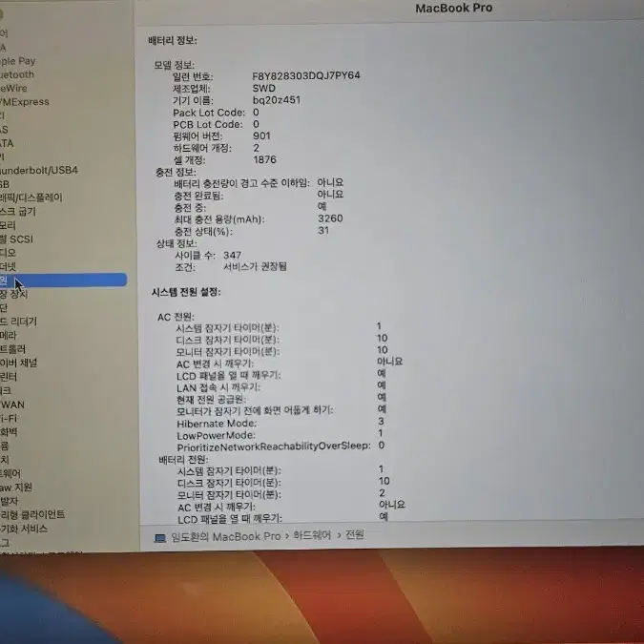Viewport: 644px width, 644px height.
Task: Select 하드웨어 in the path bar
Action: [312, 535]
